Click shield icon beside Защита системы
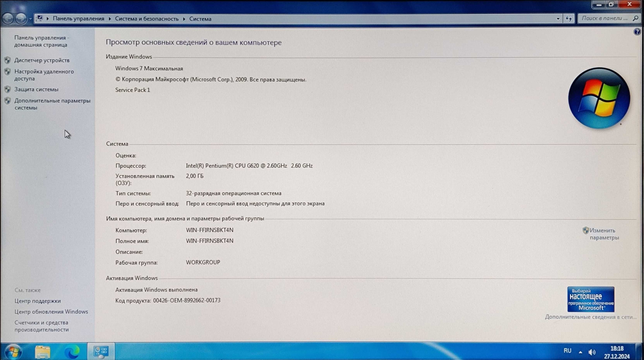The image size is (644, 360). click(x=8, y=89)
